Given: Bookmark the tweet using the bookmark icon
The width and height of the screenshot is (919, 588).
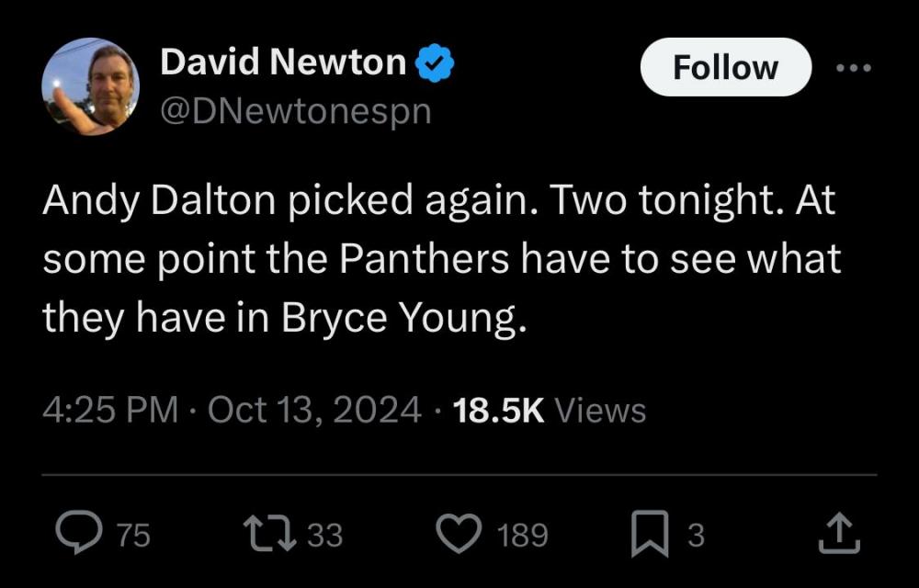Looking at the screenshot, I should [651, 535].
